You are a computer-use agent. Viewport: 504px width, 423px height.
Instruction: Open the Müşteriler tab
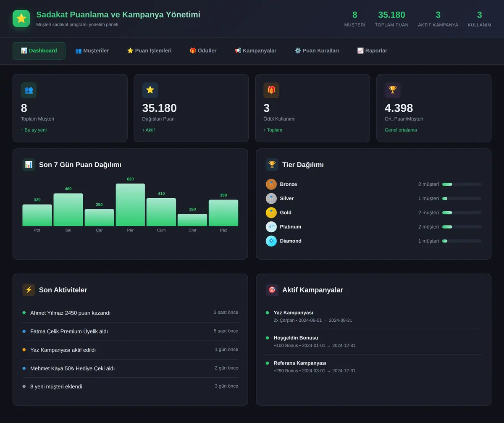92,51
